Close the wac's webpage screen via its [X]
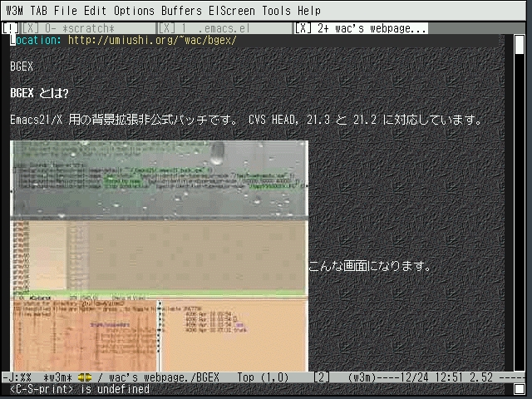 coord(303,28)
